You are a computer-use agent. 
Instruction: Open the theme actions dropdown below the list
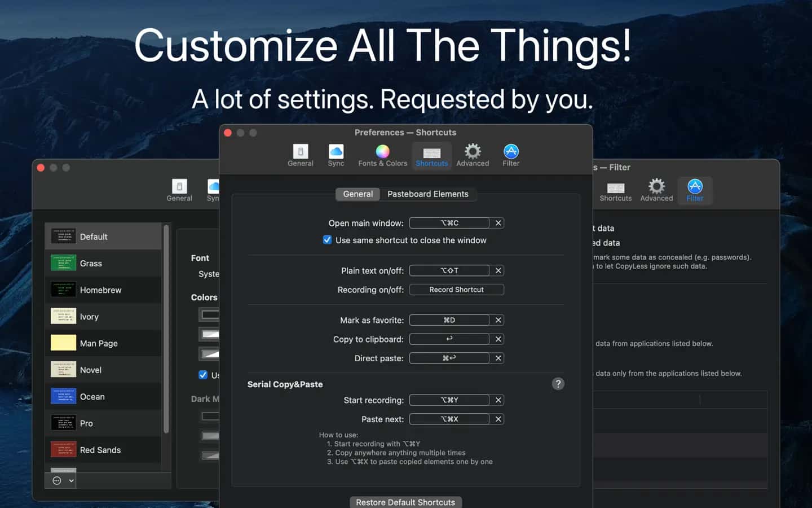click(x=63, y=480)
